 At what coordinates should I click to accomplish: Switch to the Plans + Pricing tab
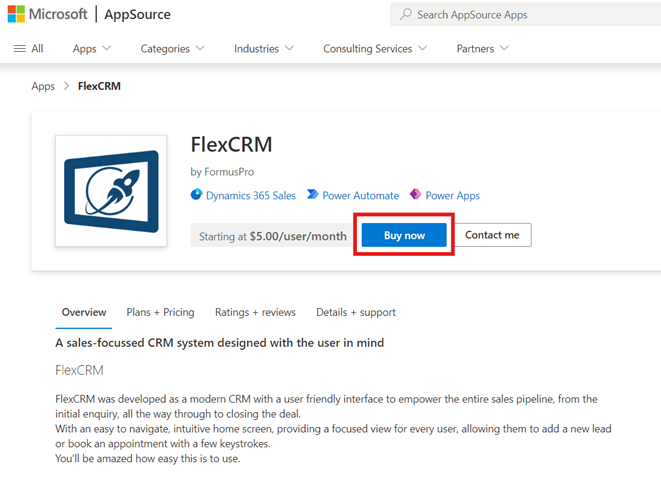tap(160, 312)
